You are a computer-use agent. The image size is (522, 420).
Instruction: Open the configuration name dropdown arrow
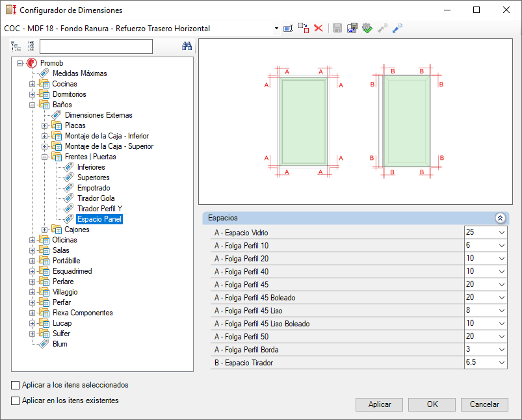pyautogui.click(x=276, y=29)
